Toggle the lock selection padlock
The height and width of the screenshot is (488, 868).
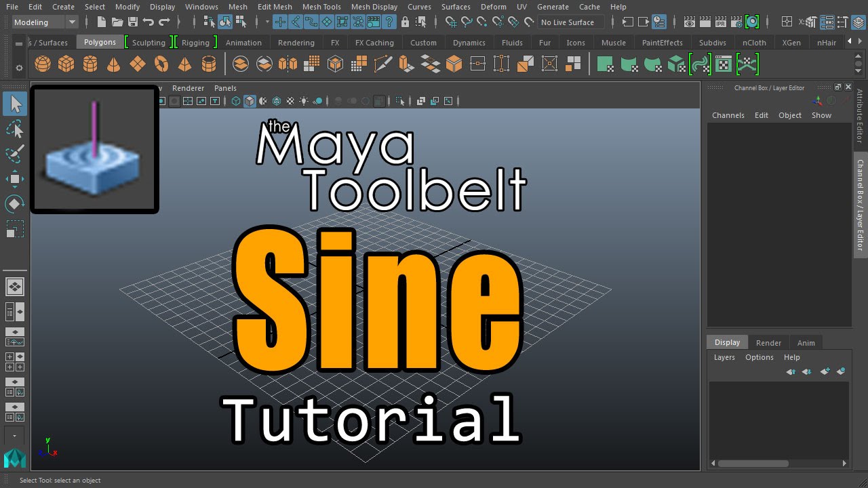[406, 22]
